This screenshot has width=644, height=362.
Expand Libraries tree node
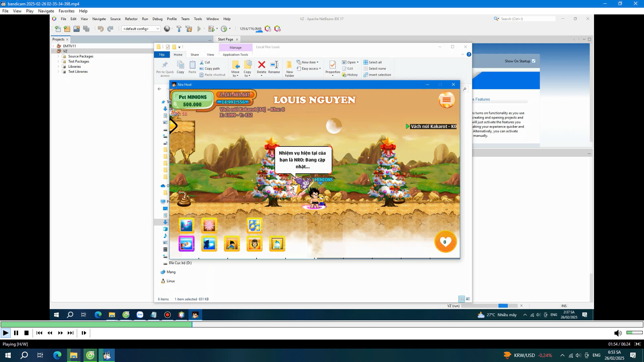58,66
